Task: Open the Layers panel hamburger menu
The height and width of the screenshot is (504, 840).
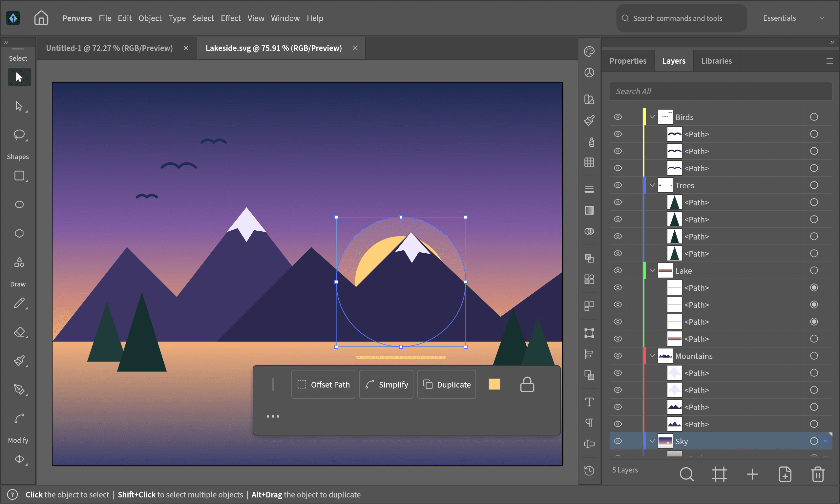Action: (x=829, y=61)
